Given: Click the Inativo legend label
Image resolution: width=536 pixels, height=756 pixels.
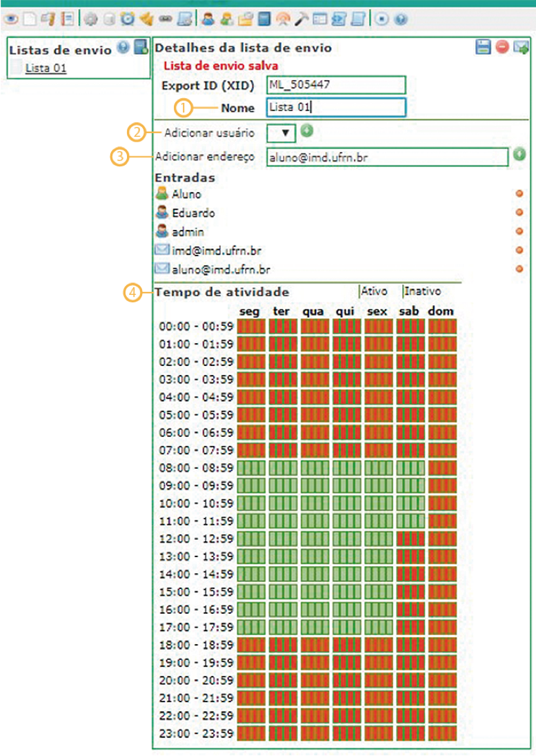Looking at the screenshot, I should point(422,291).
